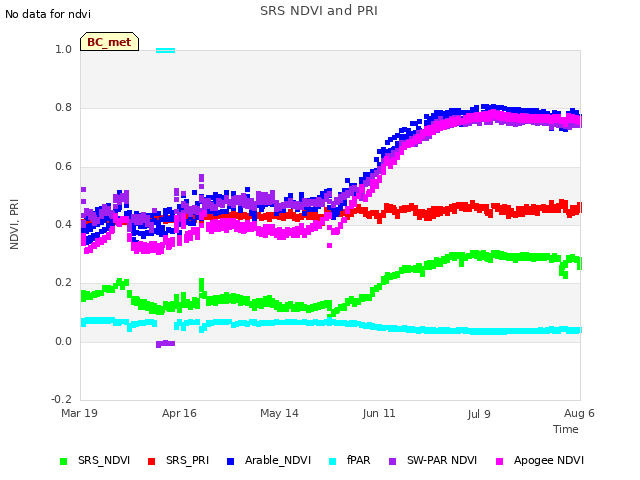Click the cyan fPAR legend swatch
This screenshot has height=480, width=640.
pyautogui.click(x=333, y=461)
